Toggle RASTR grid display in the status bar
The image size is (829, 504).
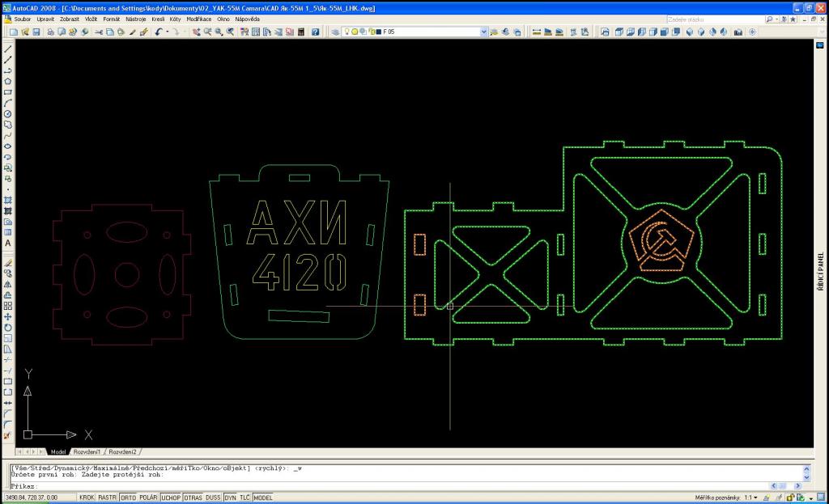click(108, 498)
